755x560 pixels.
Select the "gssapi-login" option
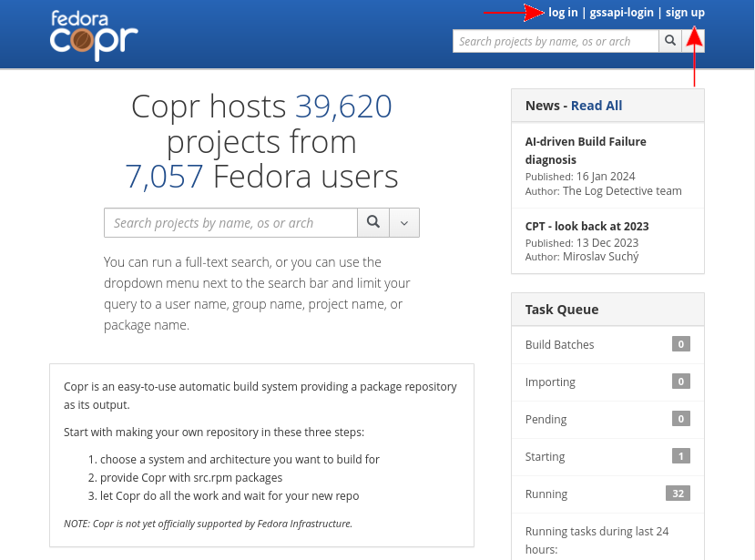[621, 12]
